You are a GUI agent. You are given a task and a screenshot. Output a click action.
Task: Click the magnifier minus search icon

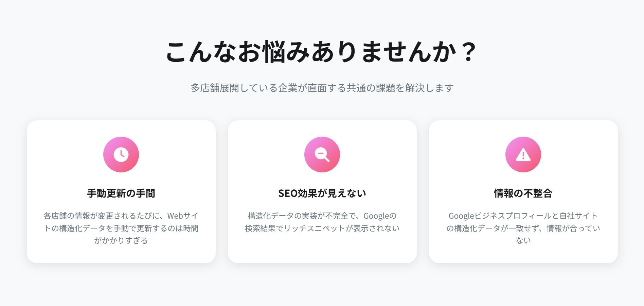point(322,154)
